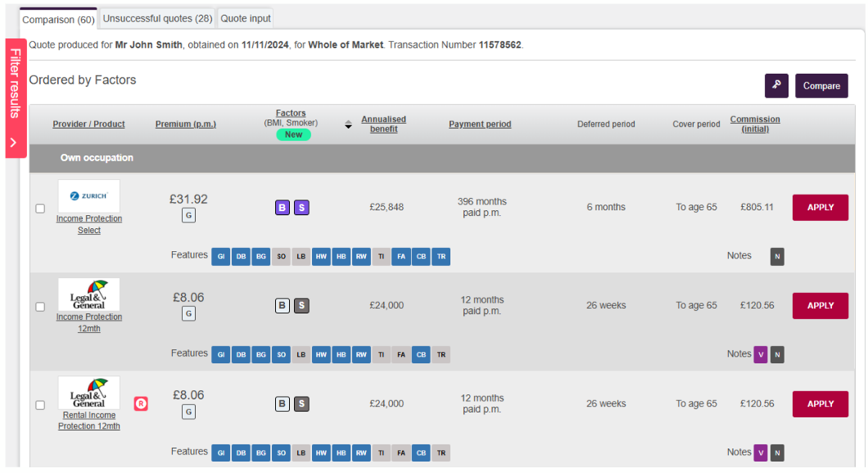Screen dimensions: 868x473
Task: Open the Quote input tab
Action: coord(246,18)
